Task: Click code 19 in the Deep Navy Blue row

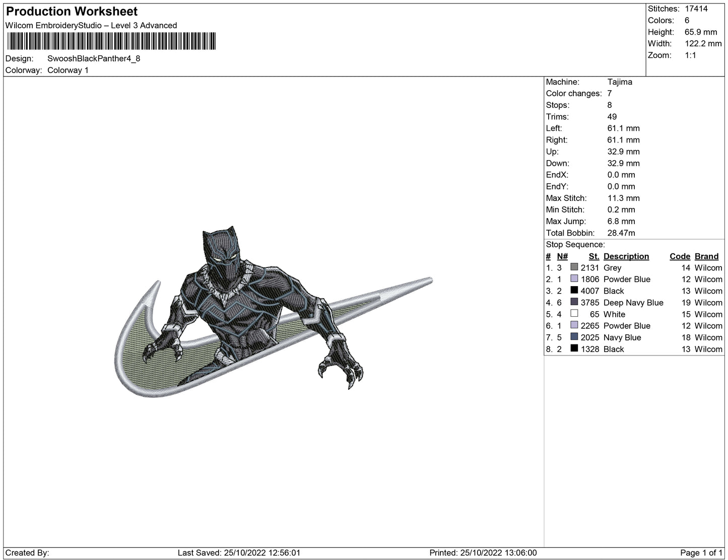Action: pyautogui.click(x=686, y=302)
